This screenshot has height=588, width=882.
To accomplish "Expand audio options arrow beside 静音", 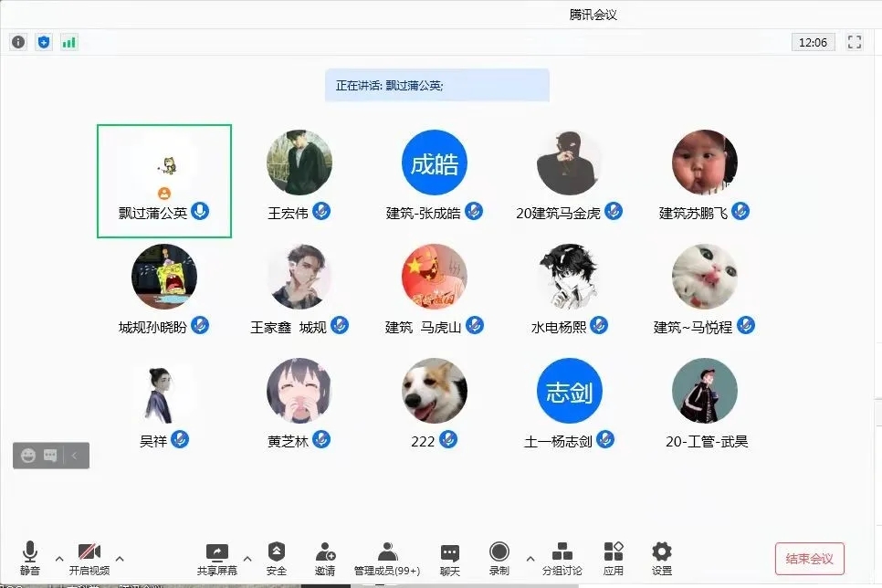I will click(x=59, y=559).
